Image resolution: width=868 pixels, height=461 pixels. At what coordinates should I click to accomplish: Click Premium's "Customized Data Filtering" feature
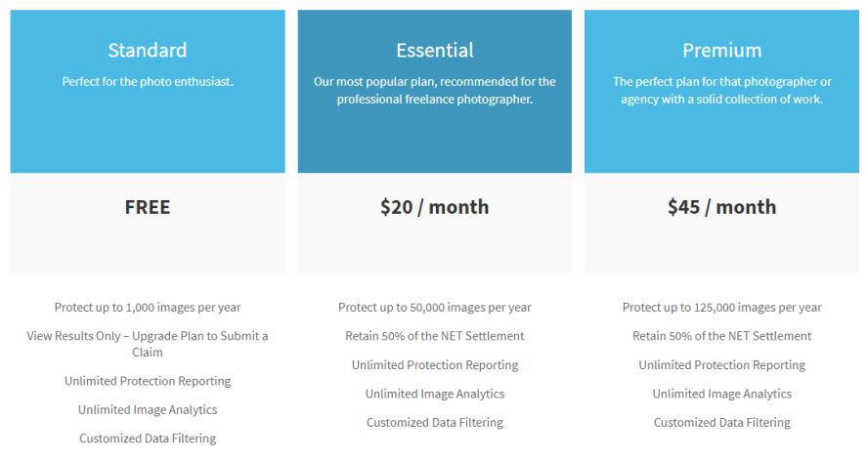[721, 423]
